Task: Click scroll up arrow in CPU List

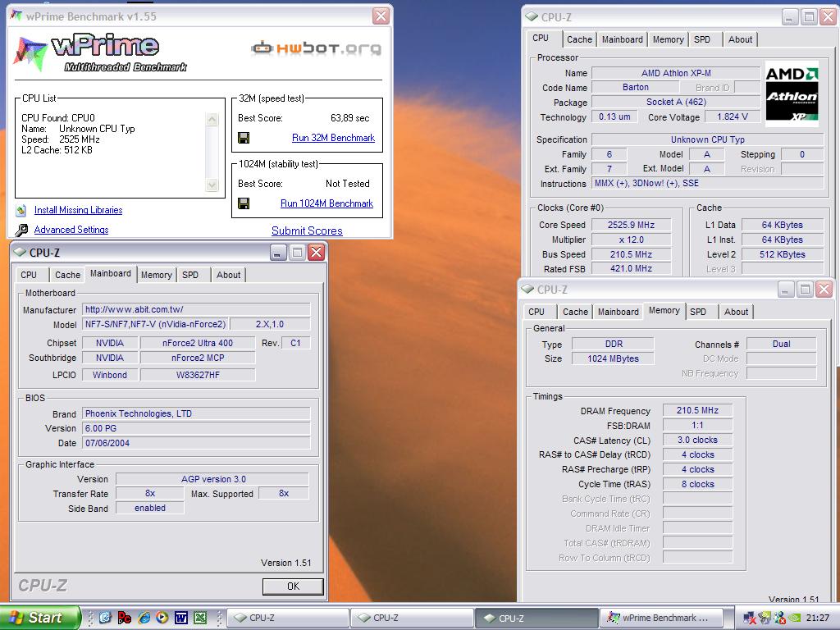Action: tap(212, 120)
